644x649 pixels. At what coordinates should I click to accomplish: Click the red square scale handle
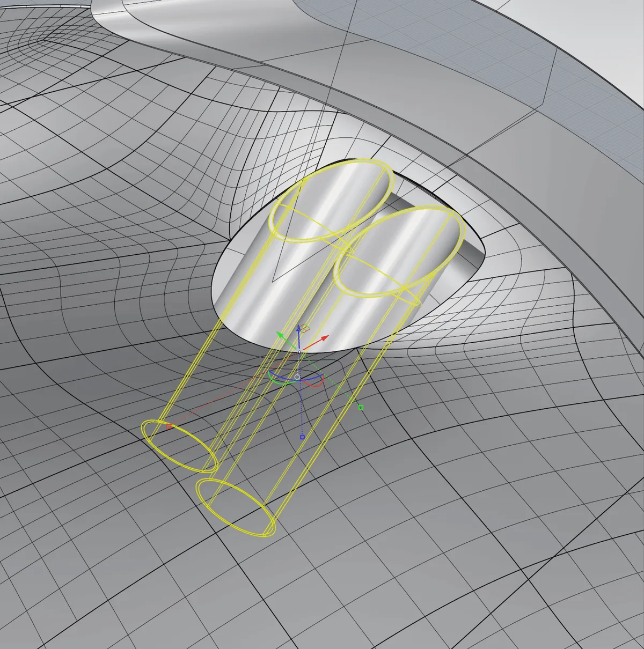click(169, 426)
